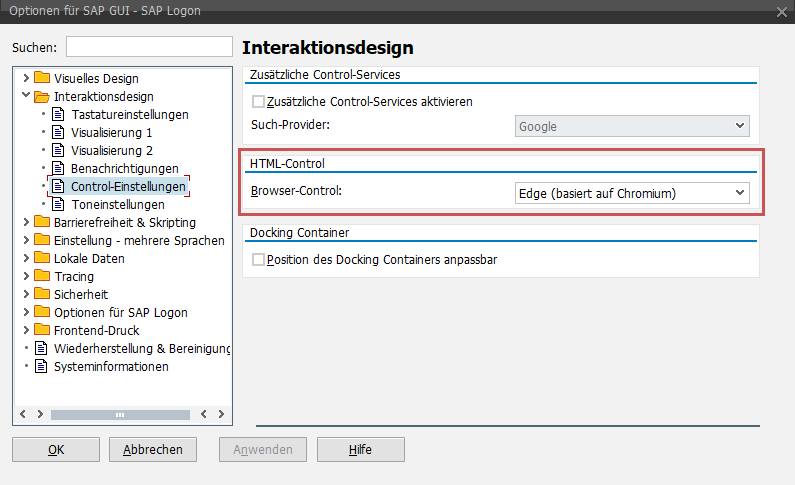The height and width of the screenshot is (485, 795).
Task: Open Wiederherstellung & Bereinigung page
Action: [142, 349]
